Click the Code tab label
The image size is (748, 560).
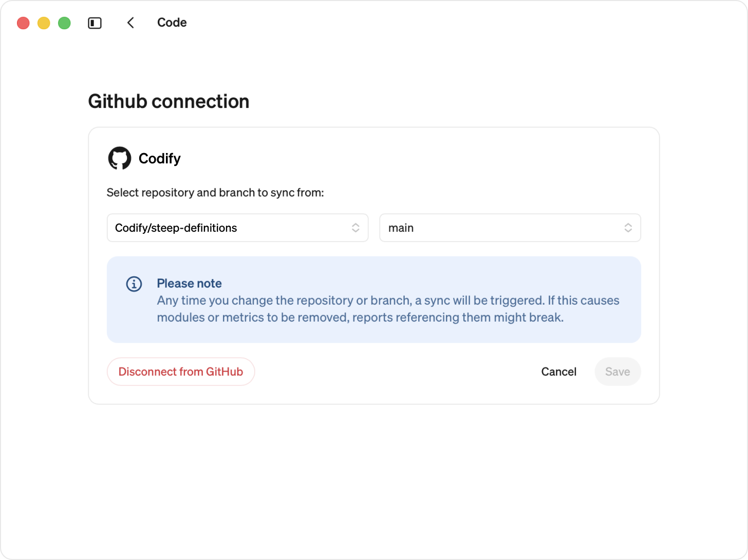coord(172,23)
